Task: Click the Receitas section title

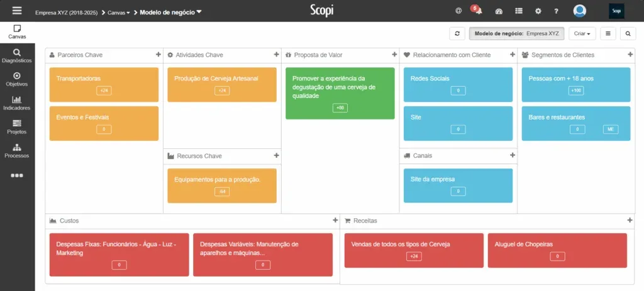Action: pos(365,221)
